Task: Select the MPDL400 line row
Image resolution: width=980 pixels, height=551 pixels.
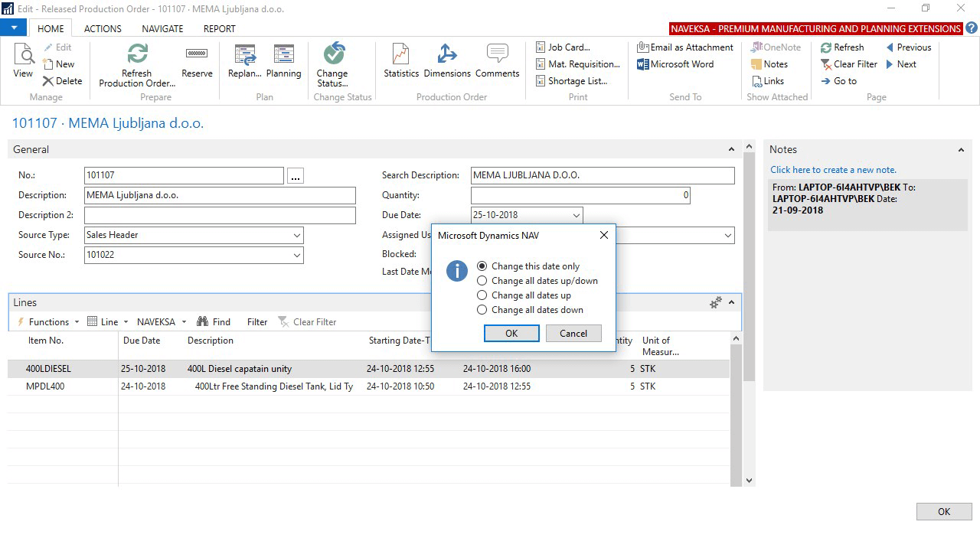Action: [369, 386]
